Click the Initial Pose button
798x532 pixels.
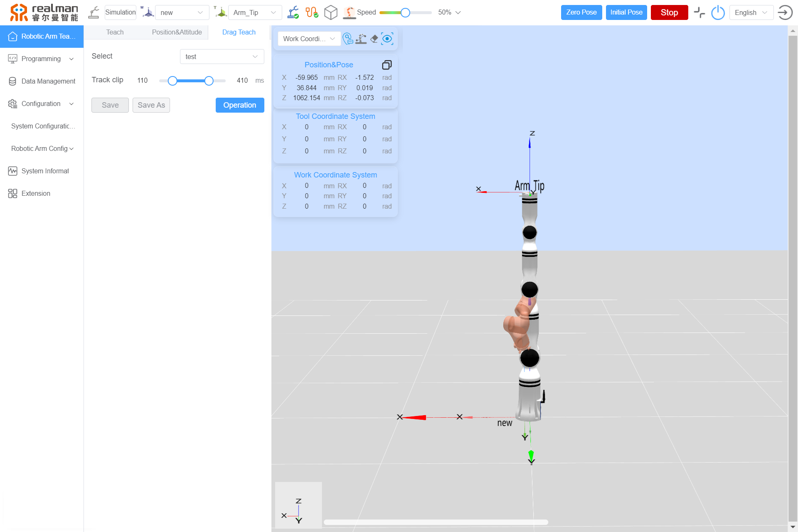626,12
